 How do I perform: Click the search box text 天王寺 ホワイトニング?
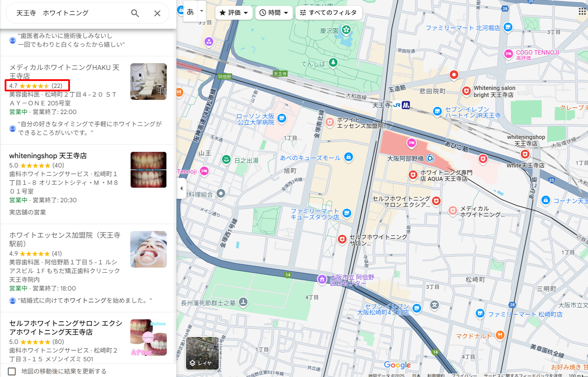[x=52, y=13]
